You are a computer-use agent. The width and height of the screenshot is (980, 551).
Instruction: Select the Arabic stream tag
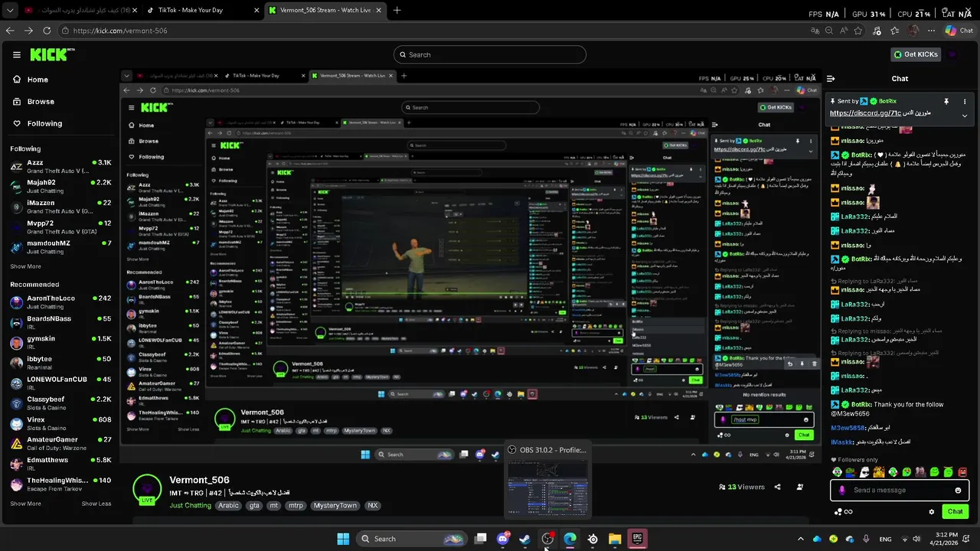point(228,505)
